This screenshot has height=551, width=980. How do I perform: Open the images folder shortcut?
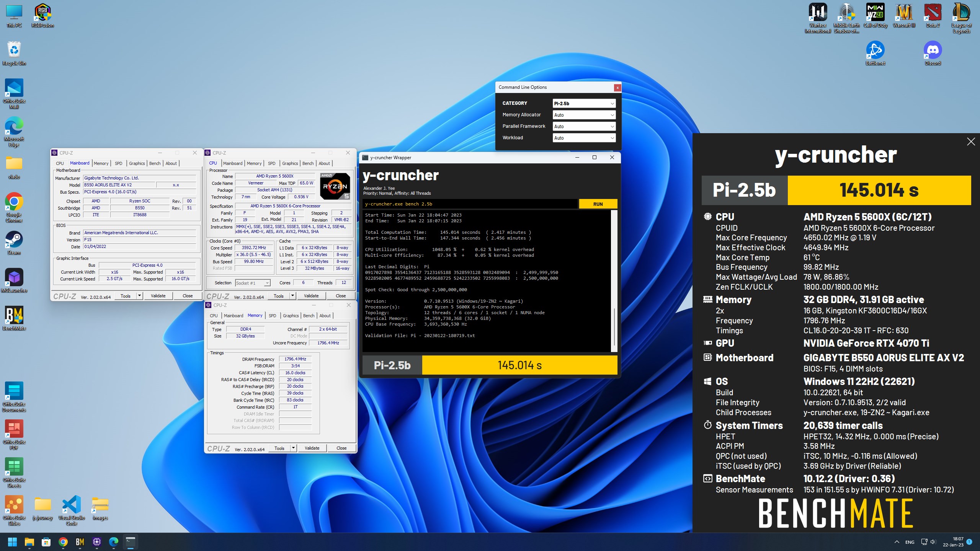click(100, 508)
